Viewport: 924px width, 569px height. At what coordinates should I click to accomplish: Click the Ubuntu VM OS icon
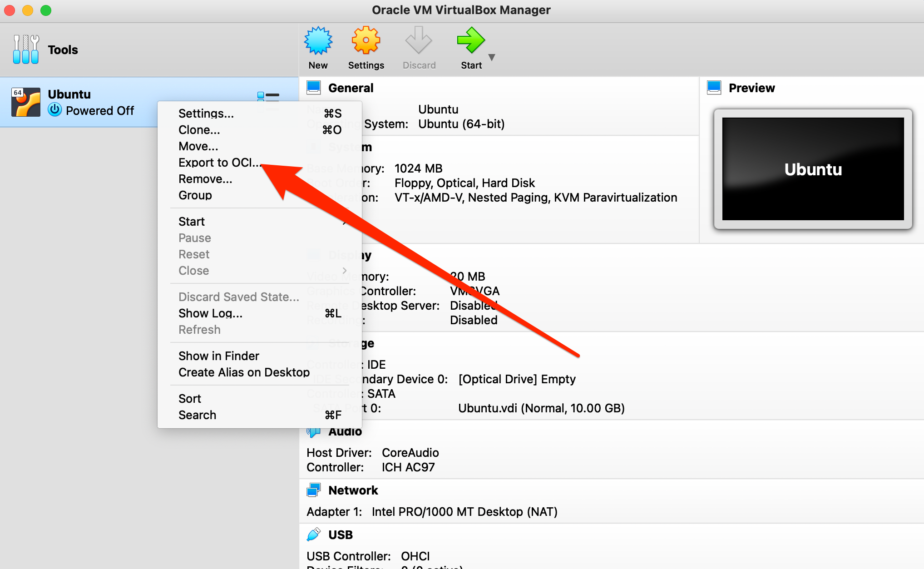[26, 102]
